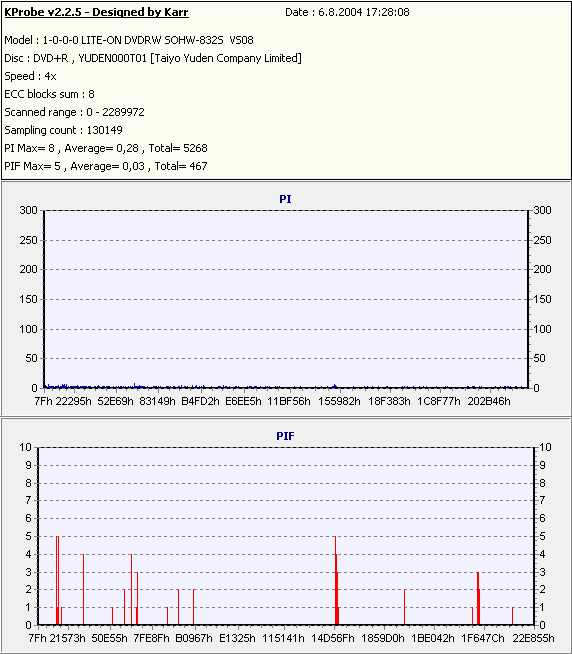Viewport: 572px width, 654px height.
Task: Click PIF chart x-axis label 50E55h
Action: pyautogui.click(x=110, y=638)
